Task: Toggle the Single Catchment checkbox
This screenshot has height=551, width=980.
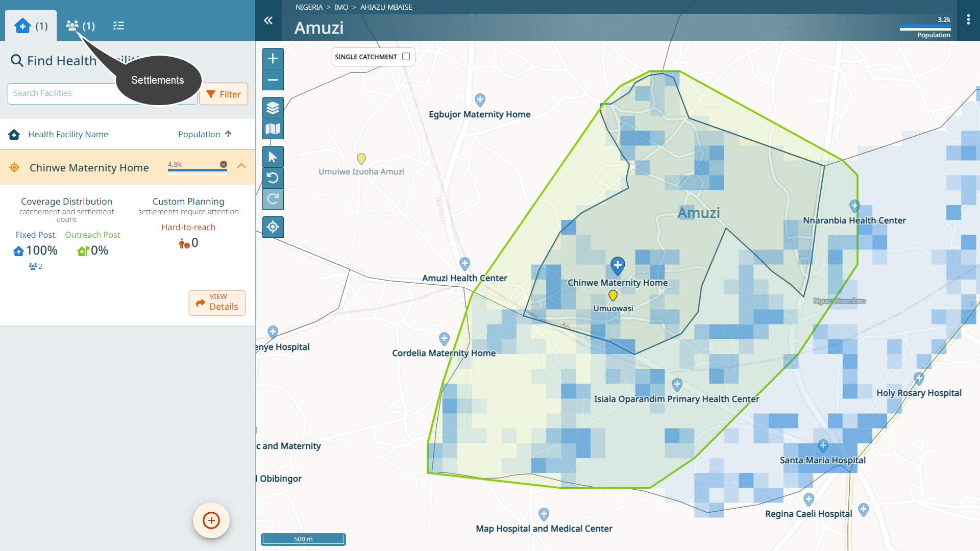Action: (406, 57)
